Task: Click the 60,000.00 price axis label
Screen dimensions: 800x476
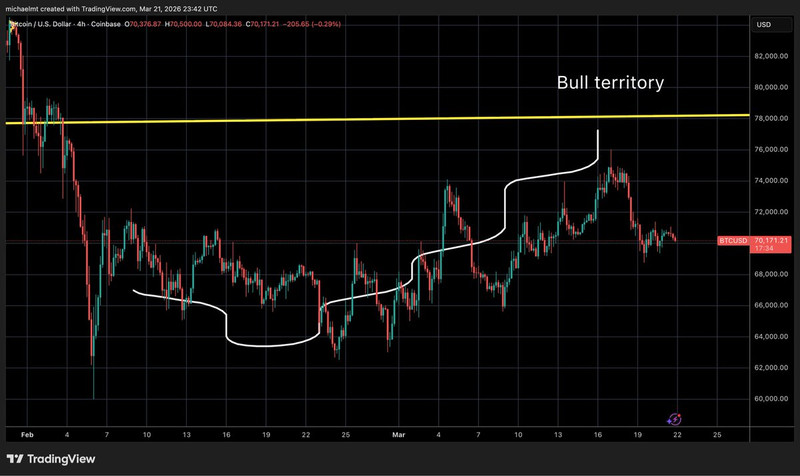Action: tap(773, 399)
